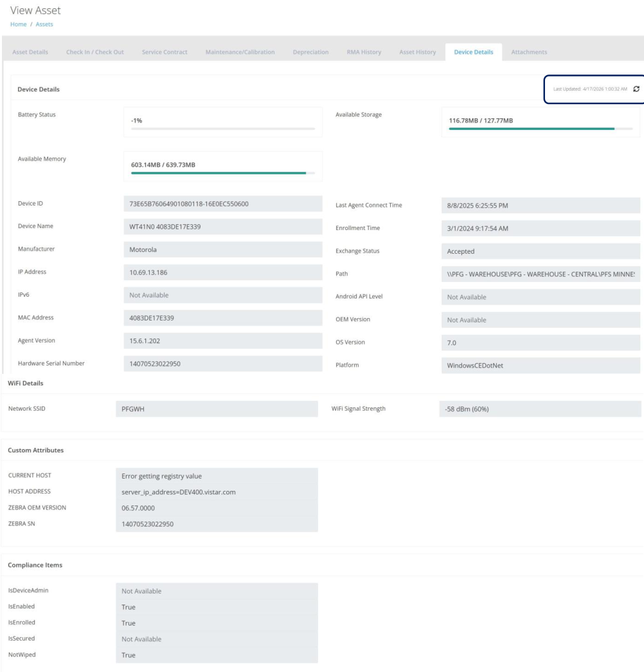Click the Device Name field WT41N0
The height and width of the screenshot is (672, 644).
tap(223, 227)
